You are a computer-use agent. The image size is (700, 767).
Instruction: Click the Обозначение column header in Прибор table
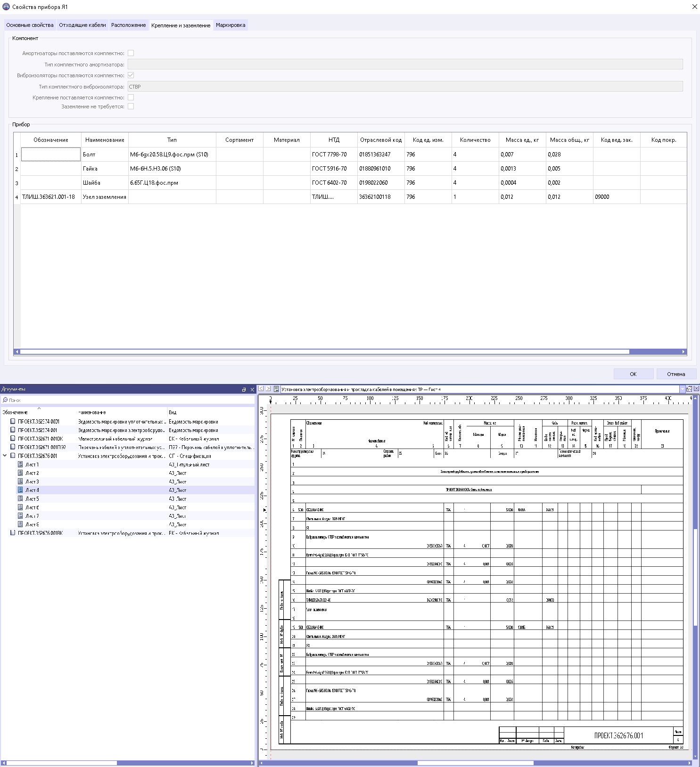pyautogui.click(x=51, y=140)
